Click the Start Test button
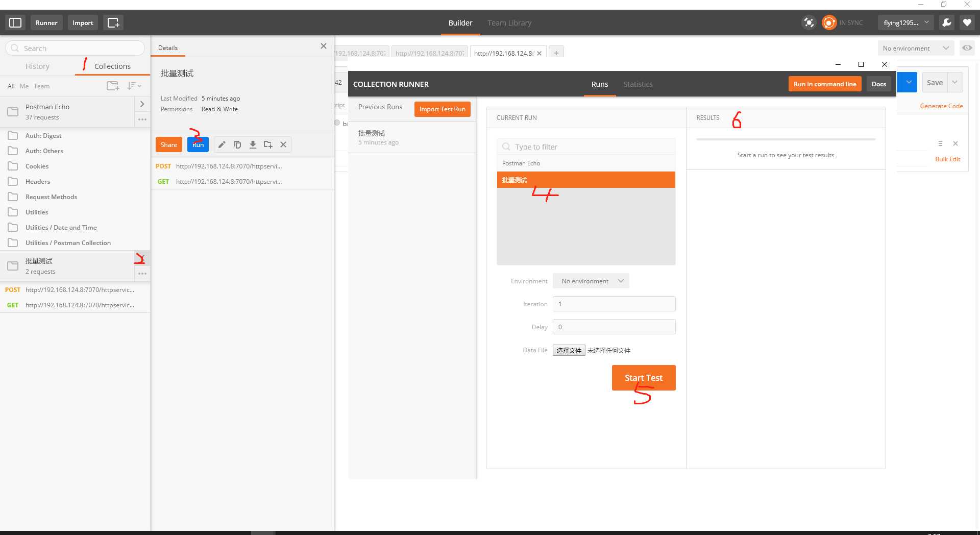Screen dimensions: 980x535 644,378
